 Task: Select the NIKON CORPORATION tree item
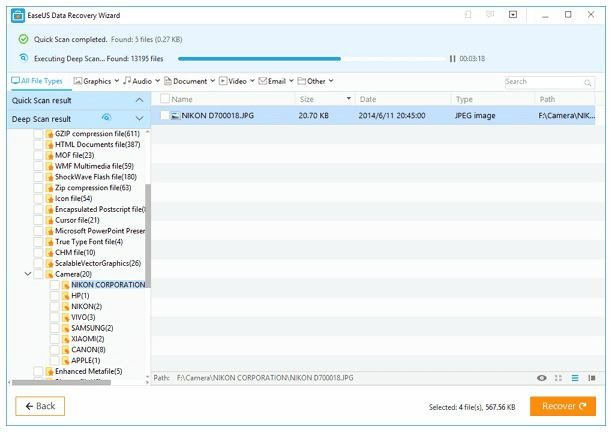pyautogui.click(x=108, y=285)
